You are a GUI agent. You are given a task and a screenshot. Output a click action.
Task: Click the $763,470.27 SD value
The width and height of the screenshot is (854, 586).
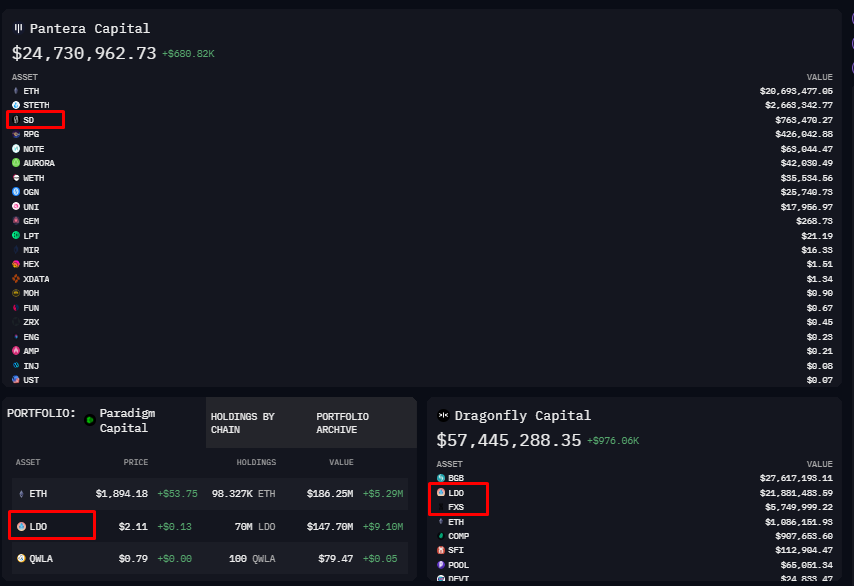[804, 120]
